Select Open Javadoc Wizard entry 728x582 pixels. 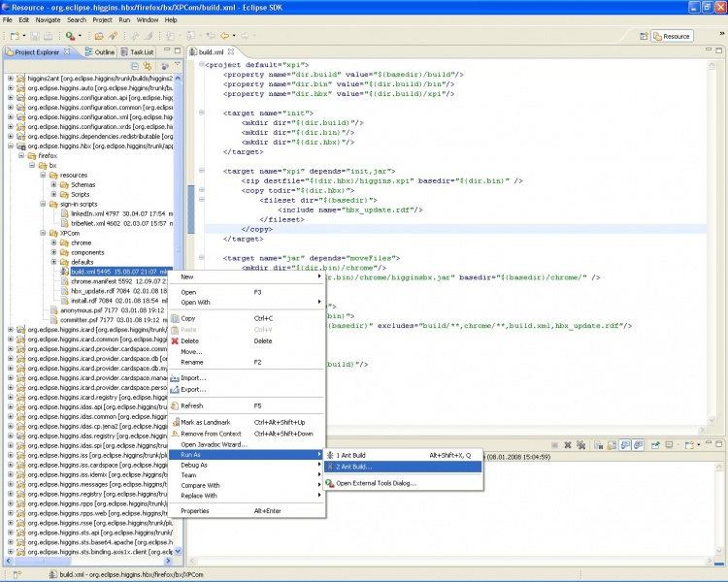click(x=247, y=444)
